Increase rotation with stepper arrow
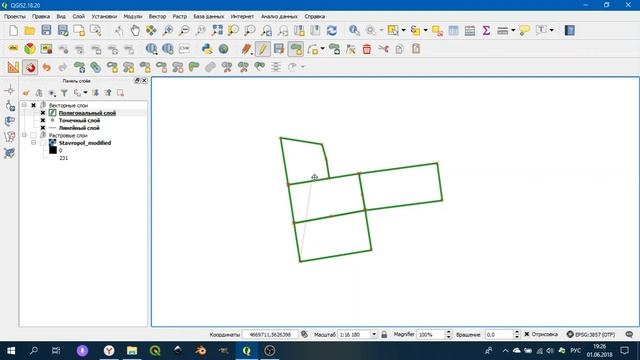 (517, 332)
